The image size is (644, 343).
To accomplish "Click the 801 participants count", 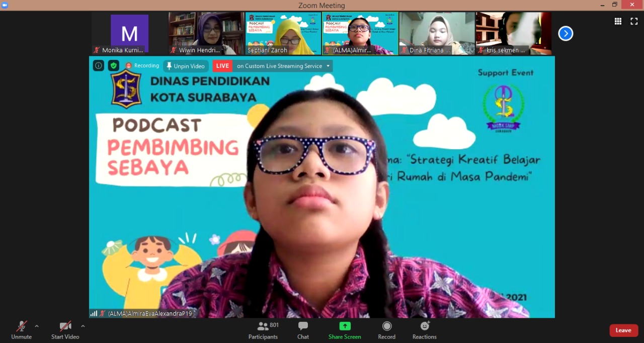I will click(274, 325).
